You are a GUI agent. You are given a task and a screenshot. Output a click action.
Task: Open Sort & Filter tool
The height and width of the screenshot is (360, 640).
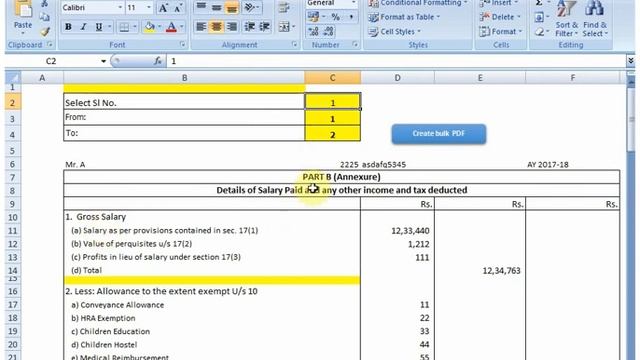pos(567,19)
